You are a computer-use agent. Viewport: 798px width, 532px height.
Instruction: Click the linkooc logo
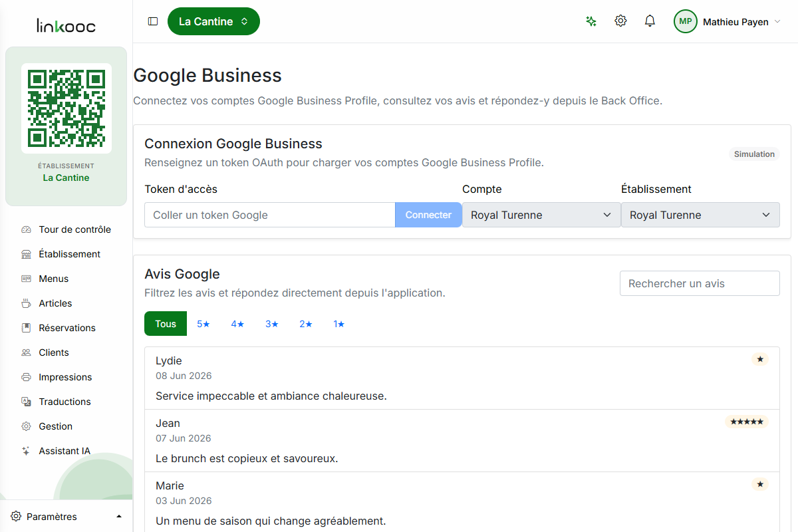pyautogui.click(x=66, y=27)
